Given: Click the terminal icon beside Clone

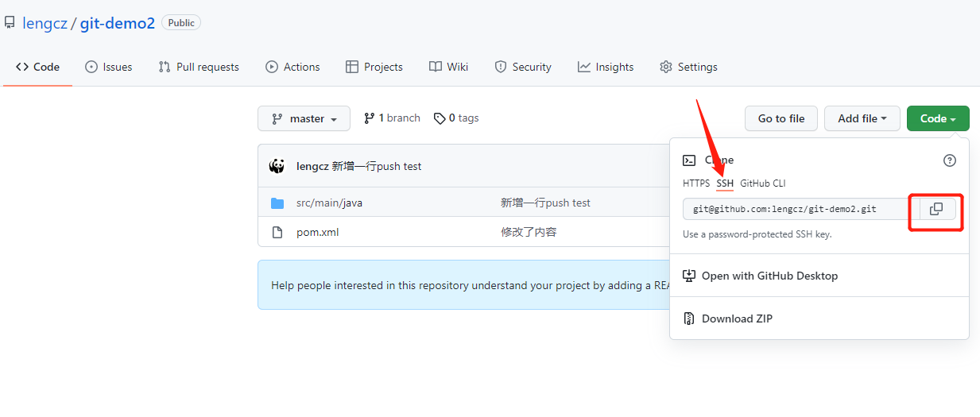Looking at the screenshot, I should coord(689,160).
